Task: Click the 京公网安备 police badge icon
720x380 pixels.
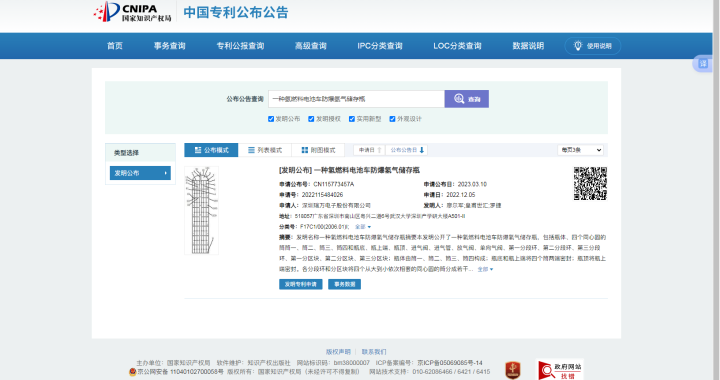Action: [133, 372]
